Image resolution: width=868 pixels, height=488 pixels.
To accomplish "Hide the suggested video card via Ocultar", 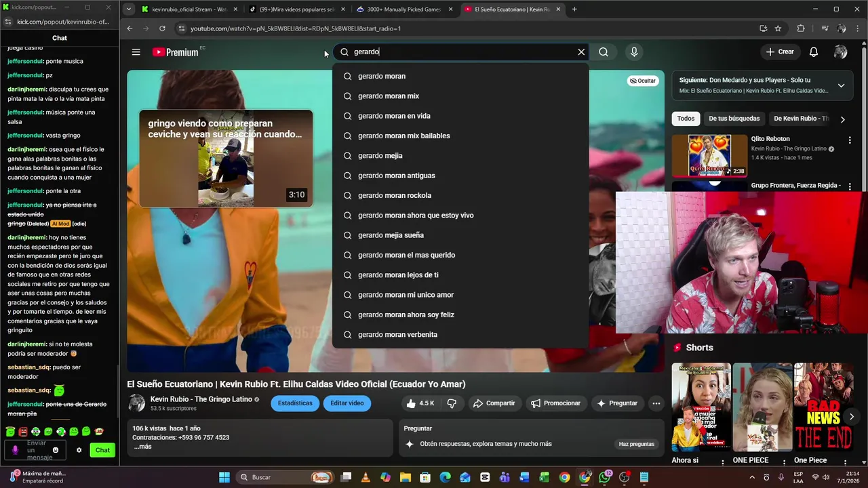I will pos(642,81).
